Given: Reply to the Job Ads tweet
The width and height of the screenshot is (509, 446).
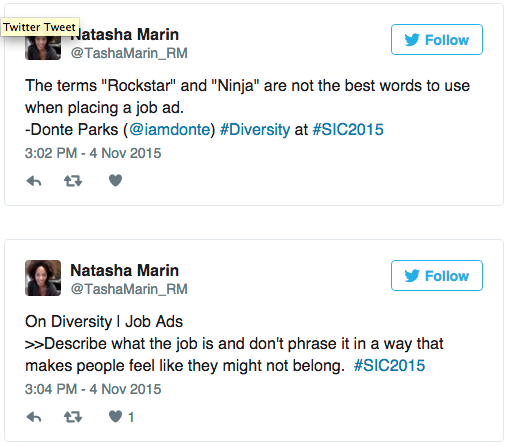Looking at the screenshot, I should [34, 417].
